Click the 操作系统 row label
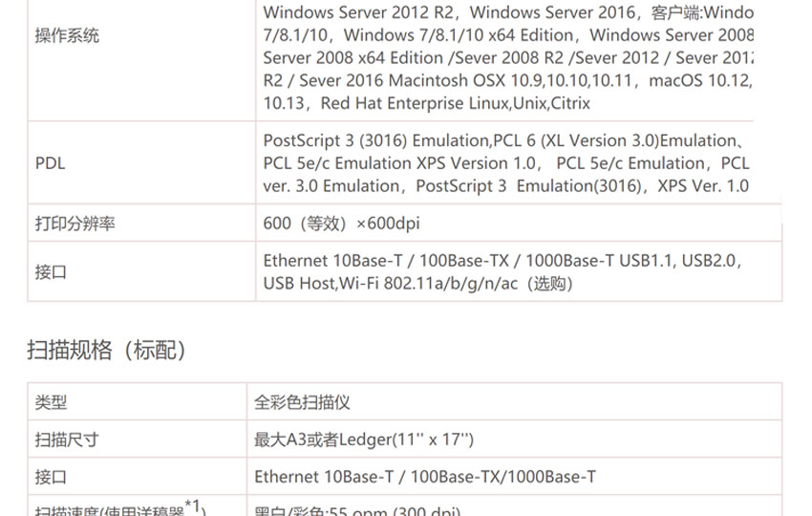812x516 pixels. coord(67,35)
